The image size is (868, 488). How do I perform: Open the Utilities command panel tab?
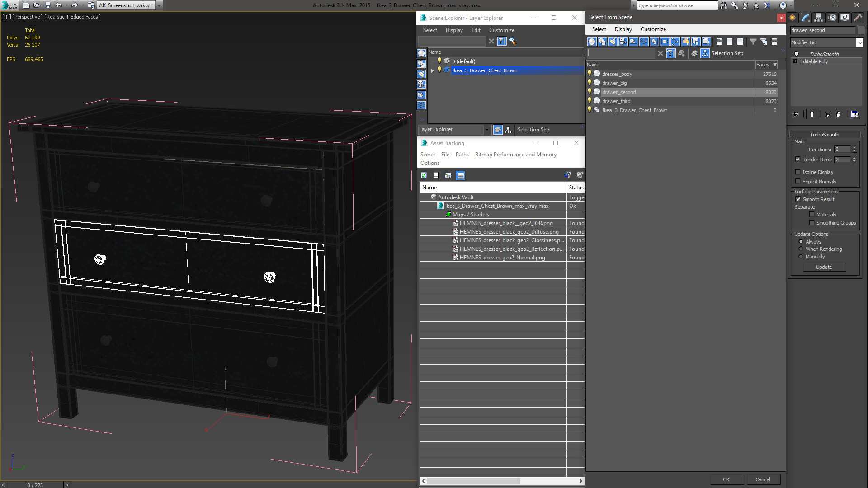tap(858, 18)
